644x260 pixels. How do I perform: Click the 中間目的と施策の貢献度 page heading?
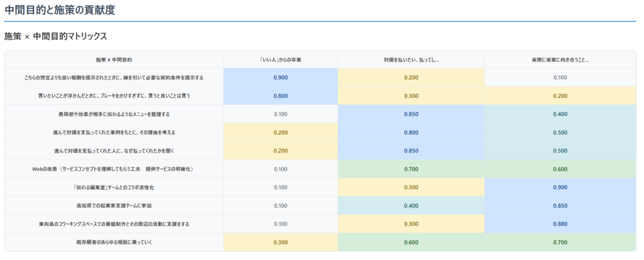coord(60,11)
